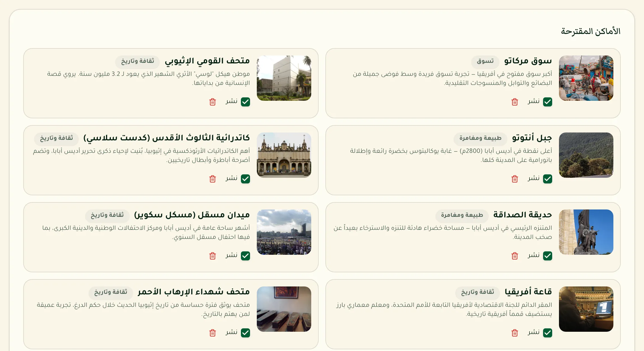Open the حديقة الصداقة statue photo
644x351 pixels.
click(586, 232)
